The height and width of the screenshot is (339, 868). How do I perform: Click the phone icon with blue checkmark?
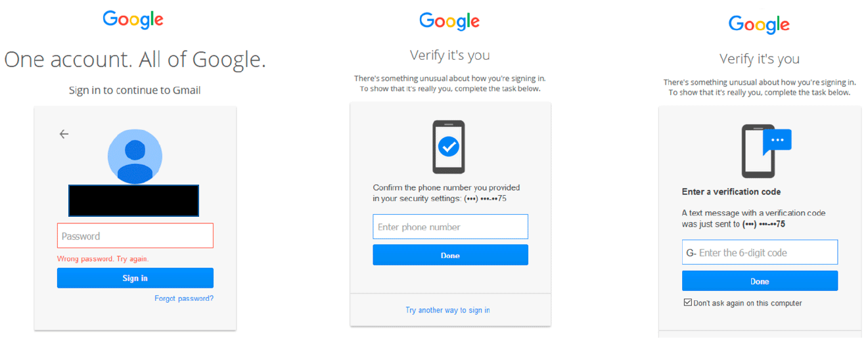(x=449, y=147)
